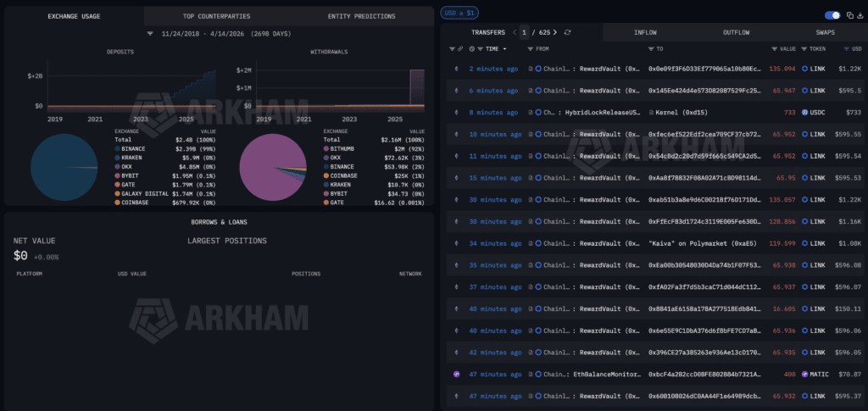Click Chainlink entity icon in 6 minutes ago row
The image size is (868, 411).
coord(538,91)
